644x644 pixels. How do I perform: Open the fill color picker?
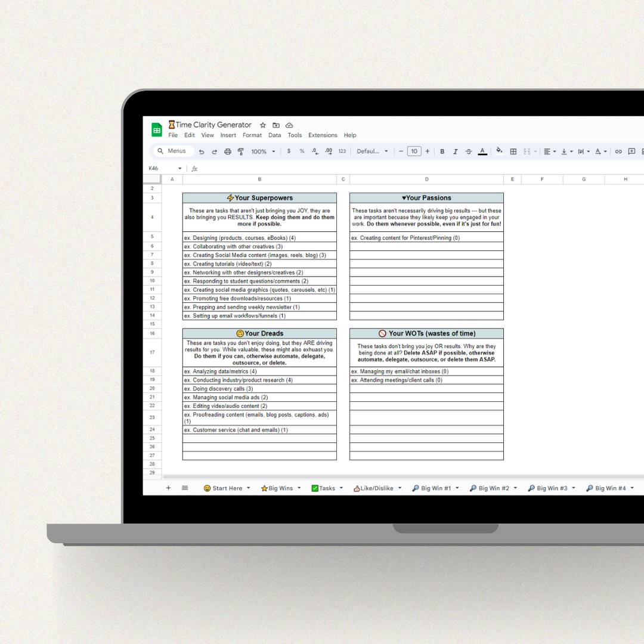tap(499, 151)
